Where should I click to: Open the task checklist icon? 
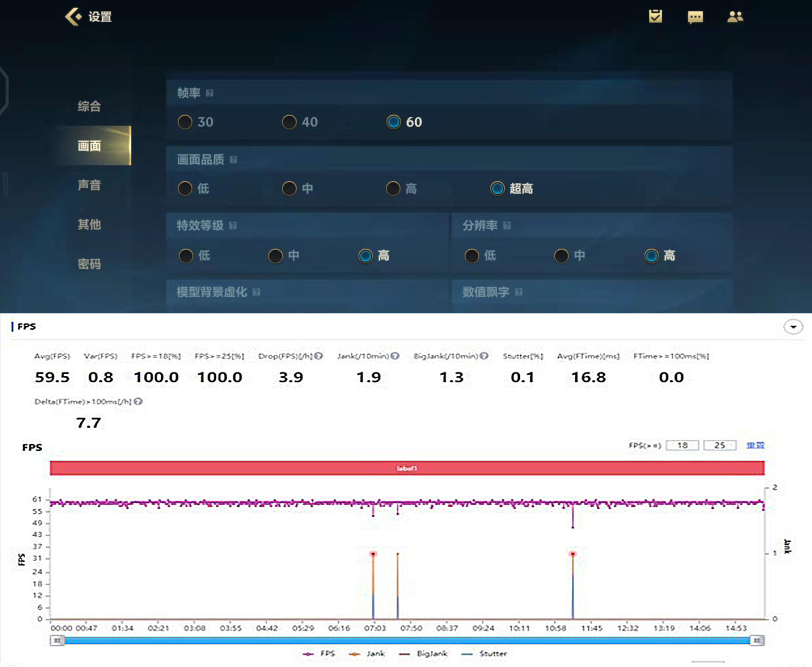656,17
